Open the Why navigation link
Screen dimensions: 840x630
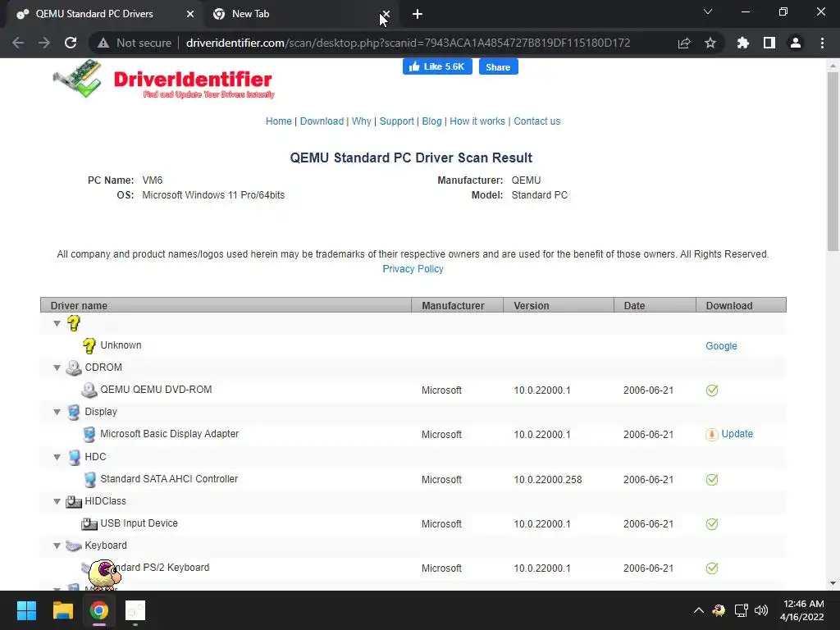pyautogui.click(x=362, y=121)
